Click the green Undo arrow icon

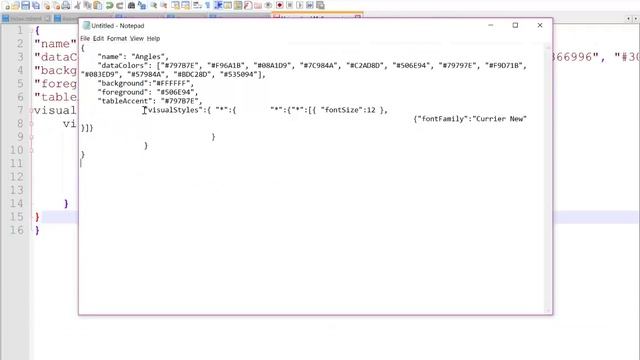tap(109, 5)
